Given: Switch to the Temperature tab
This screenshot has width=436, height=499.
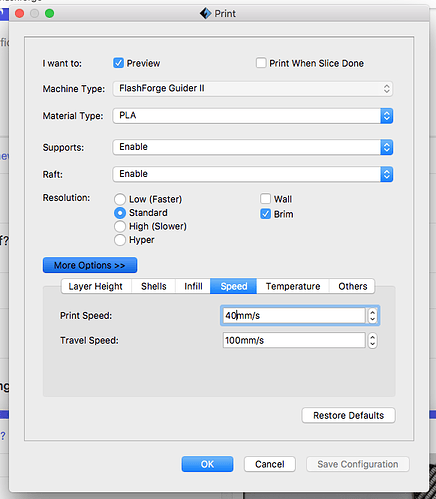Looking at the screenshot, I should pos(293,286).
